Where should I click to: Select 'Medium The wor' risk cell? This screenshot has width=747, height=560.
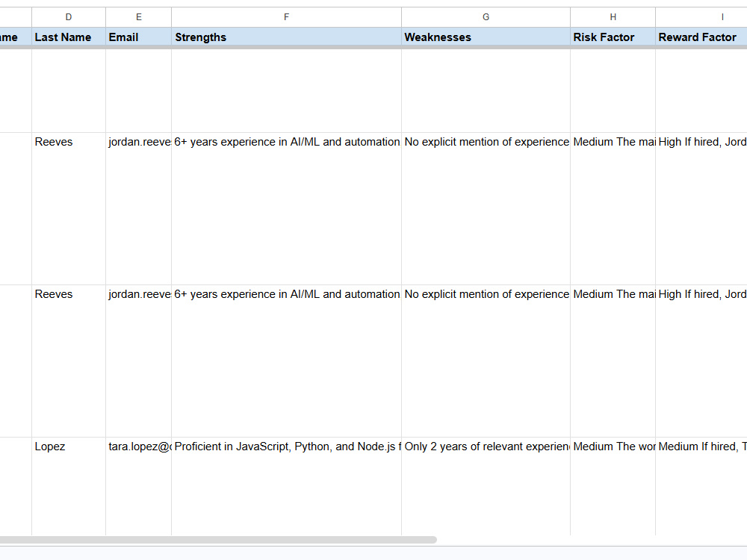tap(613, 486)
